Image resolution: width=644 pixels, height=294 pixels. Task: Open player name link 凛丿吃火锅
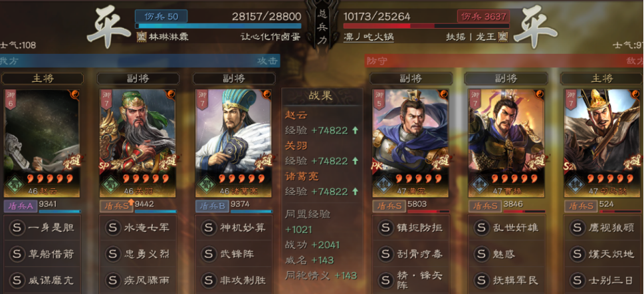[368, 37]
